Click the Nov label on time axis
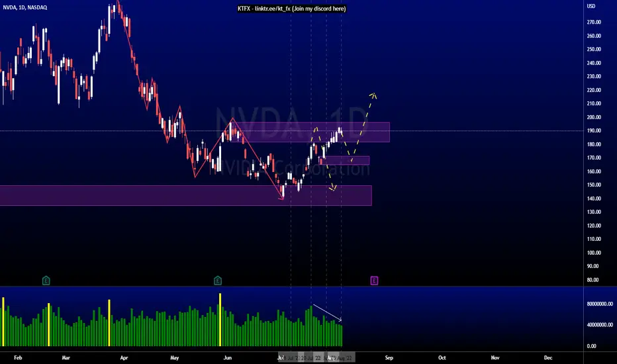Viewport: 617px width, 364px height. coord(495,357)
